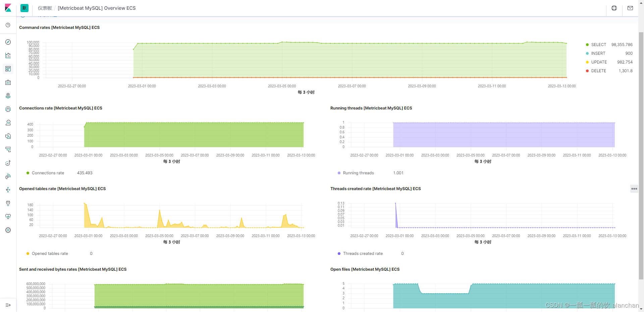Open the Visualize app in the sidebar
This screenshot has height=312, width=644.
(x=8, y=55)
